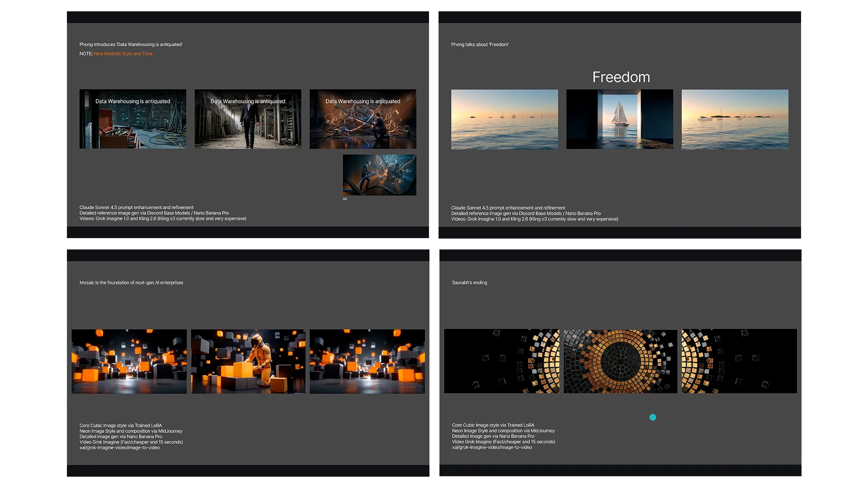Click 'Core Cubic Image style' line on Mosaic slide
This screenshot has height=488, width=868.
[120, 426]
